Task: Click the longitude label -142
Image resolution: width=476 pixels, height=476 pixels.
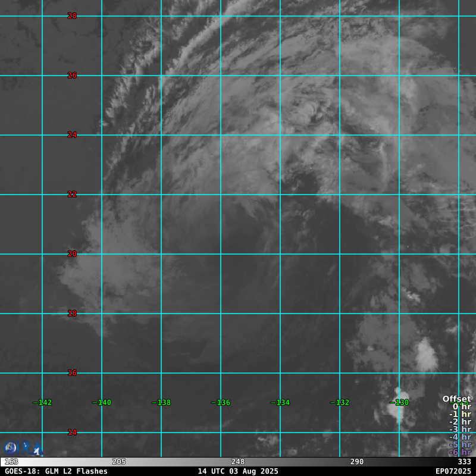Action: point(42,403)
